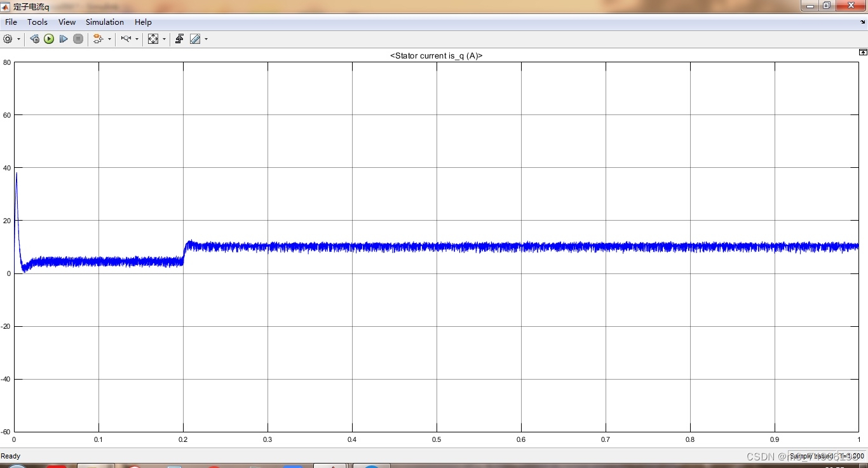The height and width of the screenshot is (468, 868).
Task: Open the scope Configuration Properties gear
Action: coord(8,39)
